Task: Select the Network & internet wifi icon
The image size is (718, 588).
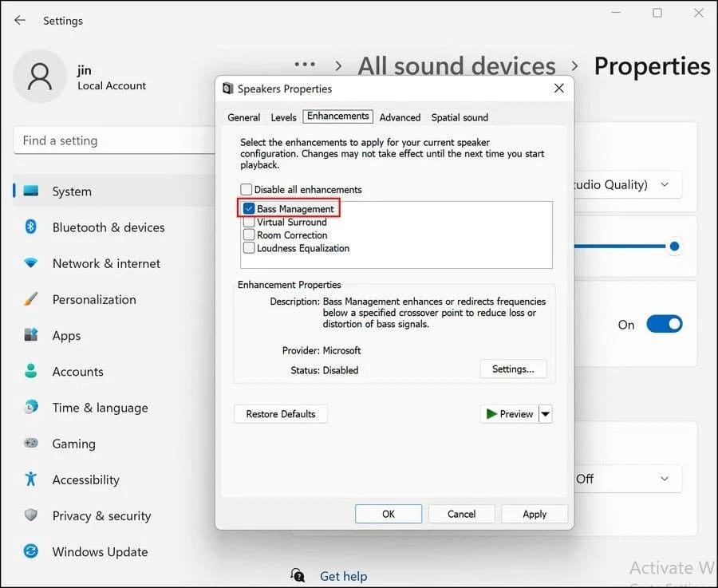Action: pos(31,263)
